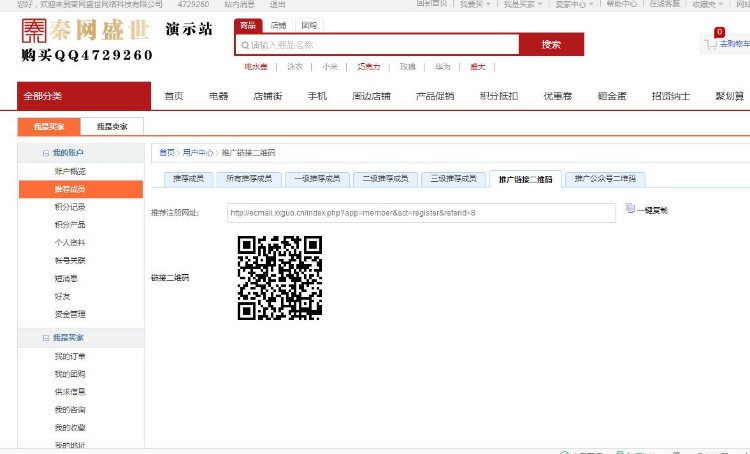The image size is (750, 454).
Task: Open 积分产品 in the sidebar
Action: pos(70,225)
